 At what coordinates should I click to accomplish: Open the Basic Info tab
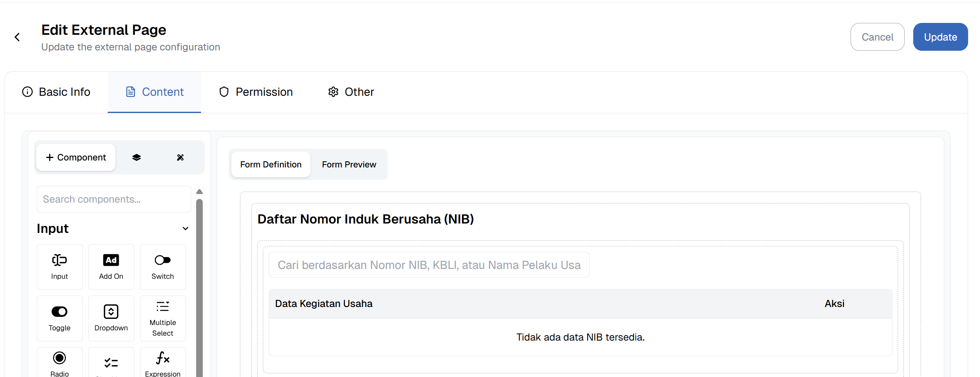point(56,92)
